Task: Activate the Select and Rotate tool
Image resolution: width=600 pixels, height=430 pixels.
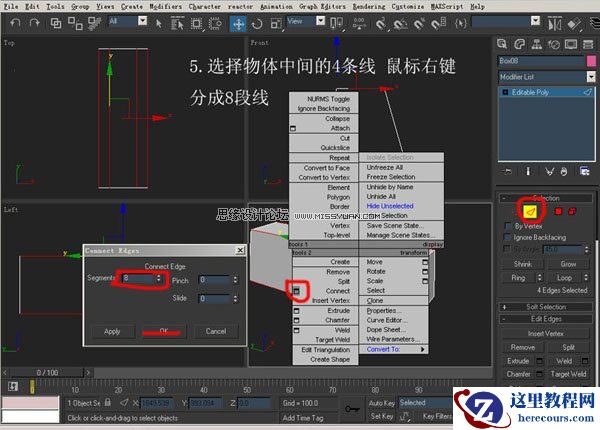Action: (x=257, y=24)
